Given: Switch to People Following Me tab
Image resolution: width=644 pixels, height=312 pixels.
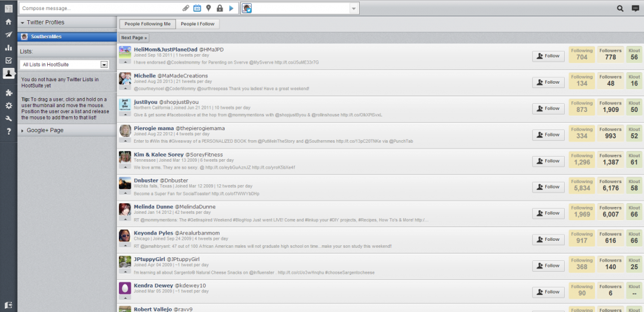Looking at the screenshot, I should point(147,24).
